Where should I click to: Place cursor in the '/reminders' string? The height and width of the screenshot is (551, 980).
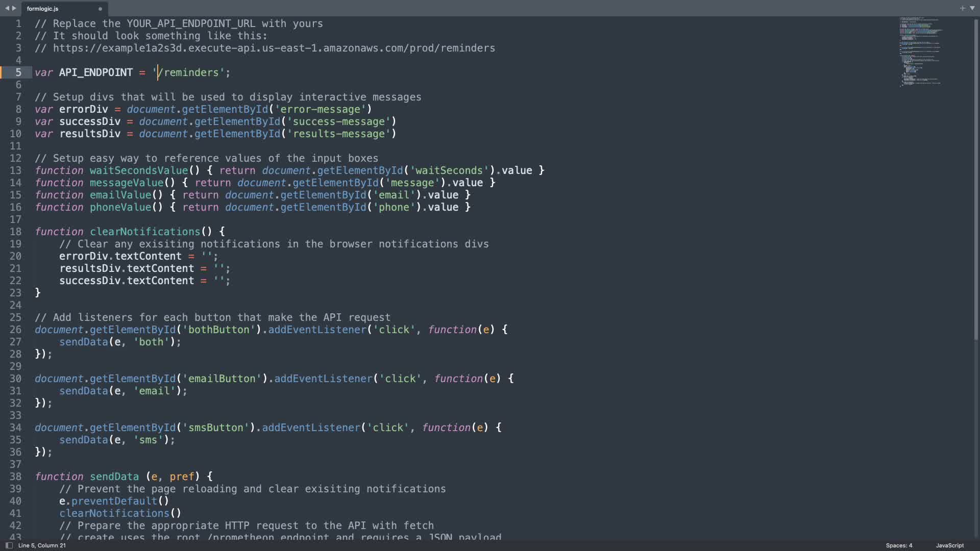pyautogui.click(x=191, y=72)
